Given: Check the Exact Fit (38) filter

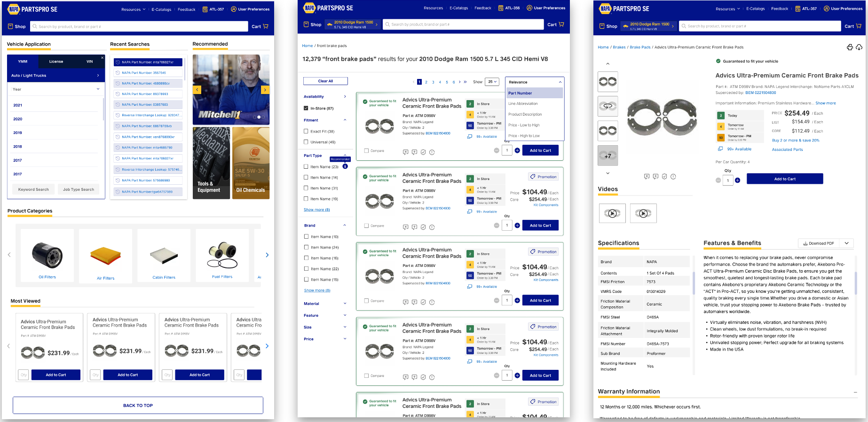Looking at the screenshot, I should [306, 131].
